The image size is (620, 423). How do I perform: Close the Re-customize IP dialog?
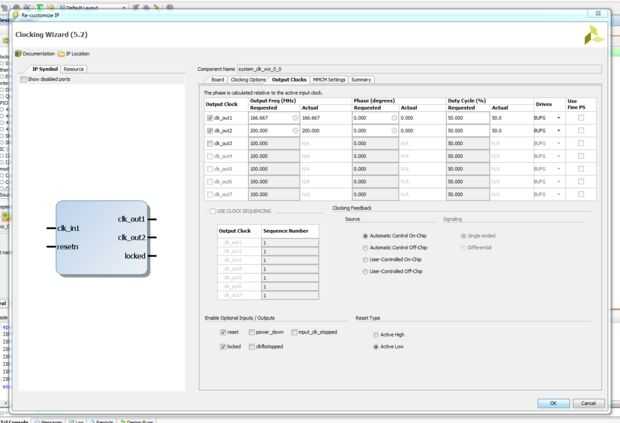point(598,14)
